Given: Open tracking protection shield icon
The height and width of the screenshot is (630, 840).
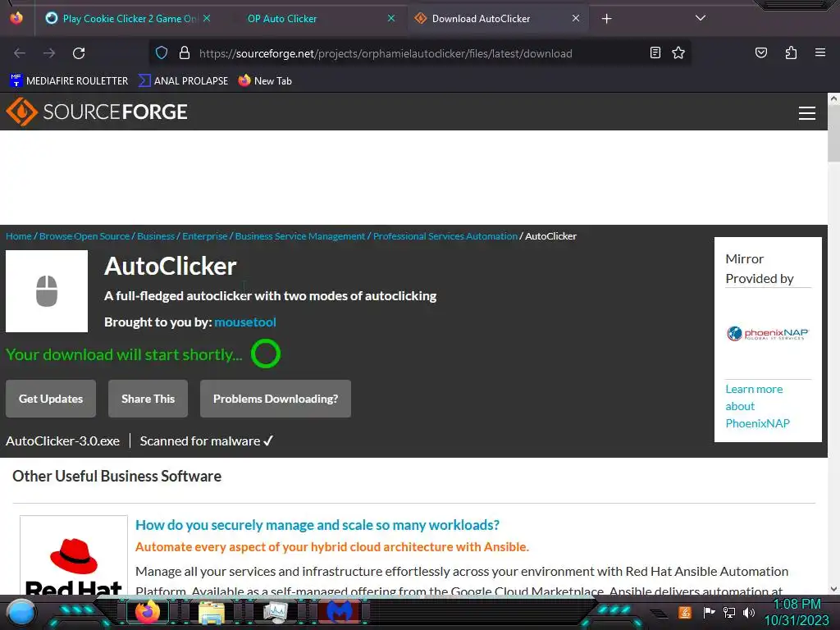Looking at the screenshot, I should click(162, 52).
